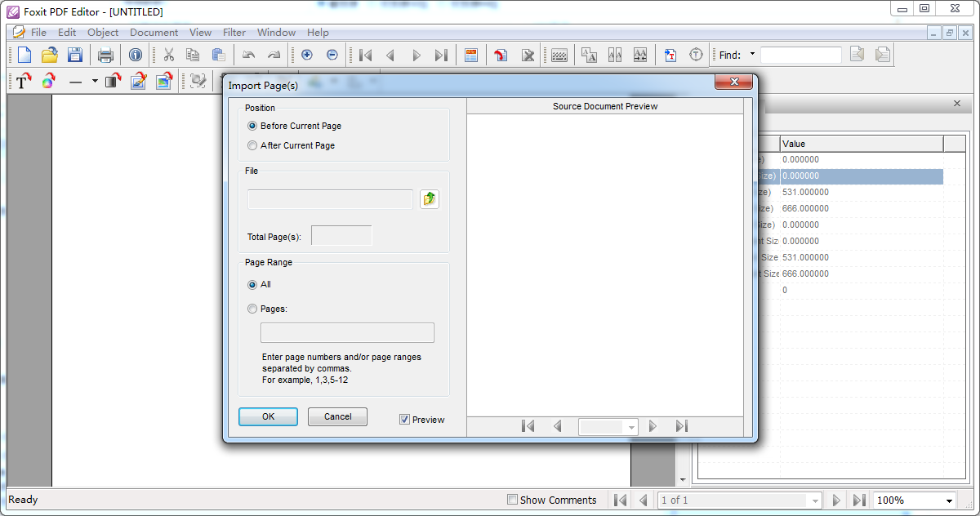The height and width of the screenshot is (516, 980).
Task: Cancel the Import Page(s) dialog
Action: pyautogui.click(x=337, y=416)
